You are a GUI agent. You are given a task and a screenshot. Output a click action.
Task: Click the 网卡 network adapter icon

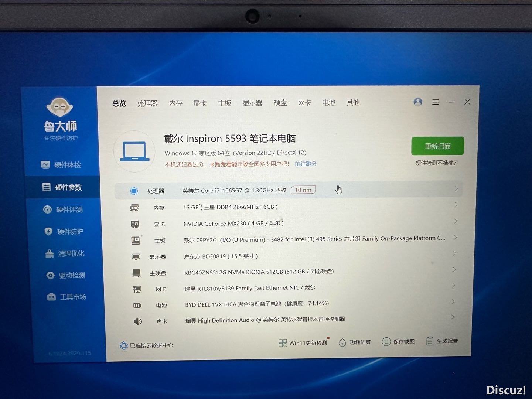[137, 289]
